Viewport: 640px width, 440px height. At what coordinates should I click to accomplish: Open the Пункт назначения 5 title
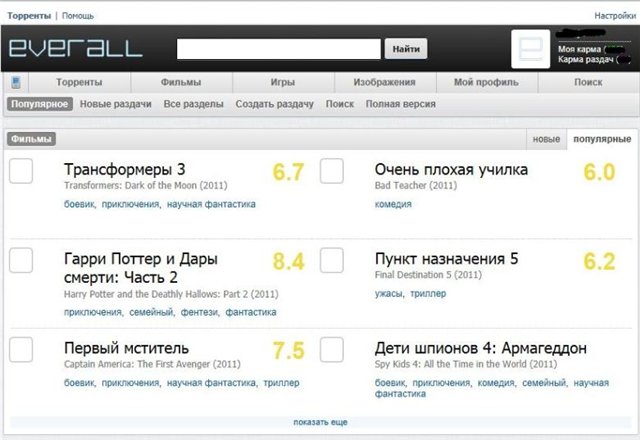447,259
